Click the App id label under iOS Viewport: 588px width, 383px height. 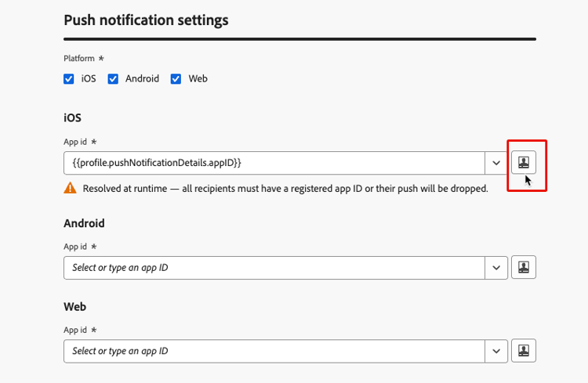78,143
